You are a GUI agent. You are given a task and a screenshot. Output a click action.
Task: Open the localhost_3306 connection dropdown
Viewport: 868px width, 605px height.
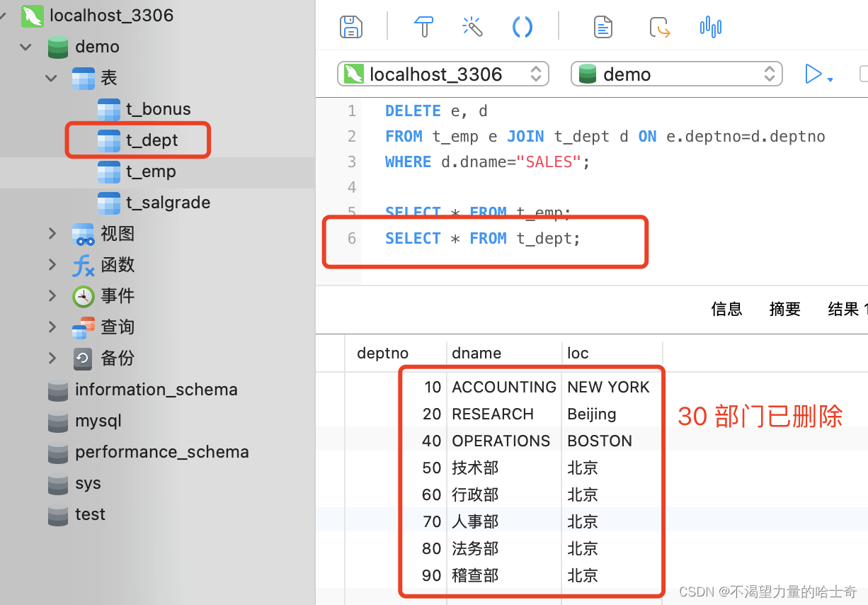pos(443,74)
